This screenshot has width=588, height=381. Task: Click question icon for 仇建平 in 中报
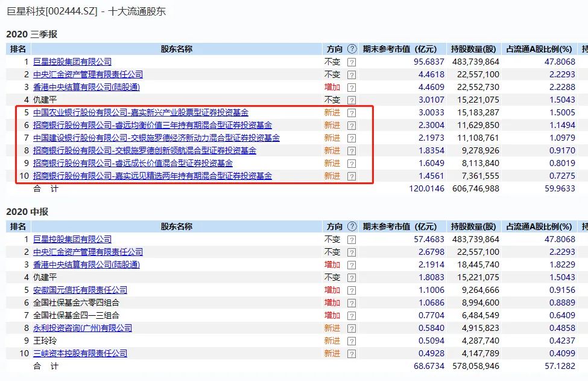tap(352, 278)
